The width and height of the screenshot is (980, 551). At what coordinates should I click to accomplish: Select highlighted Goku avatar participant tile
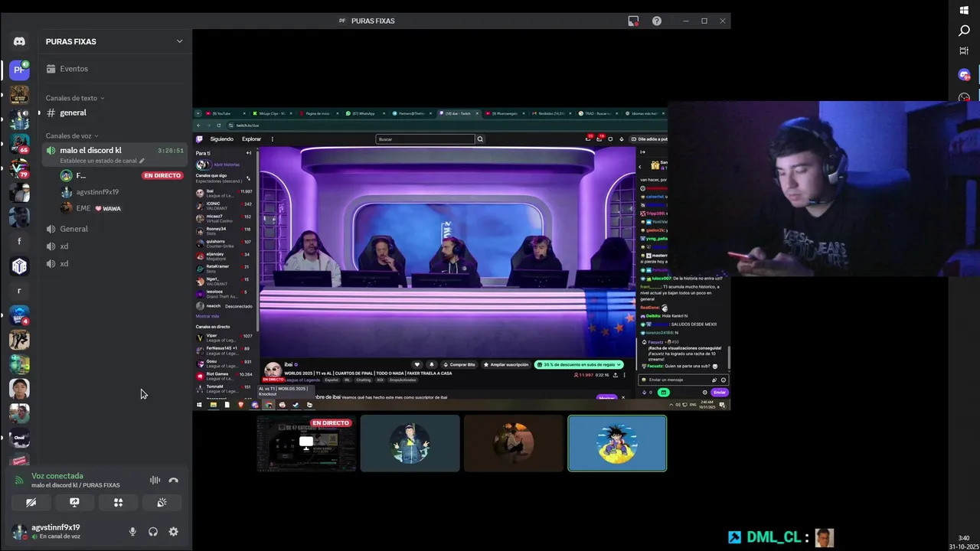click(617, 443)
